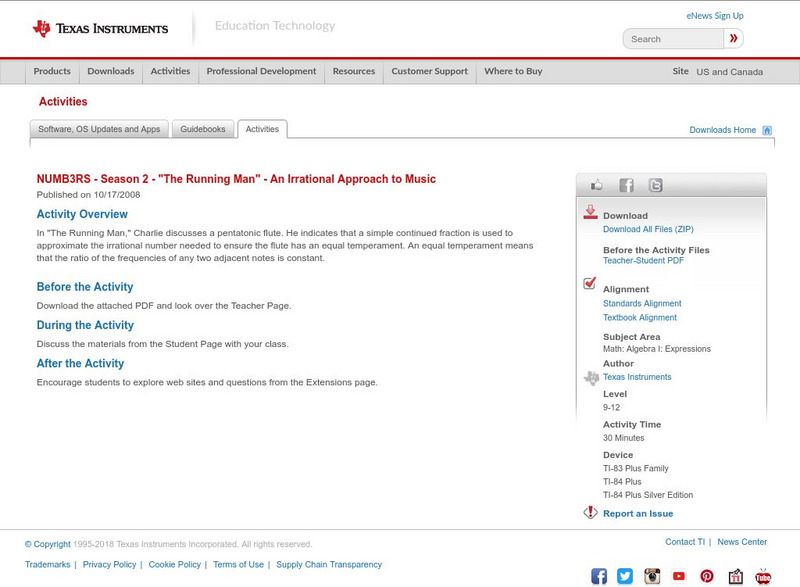The width and height of the screenshot is (800, 587).
Task: Open the Resources menu
Action: click(354, 71)
